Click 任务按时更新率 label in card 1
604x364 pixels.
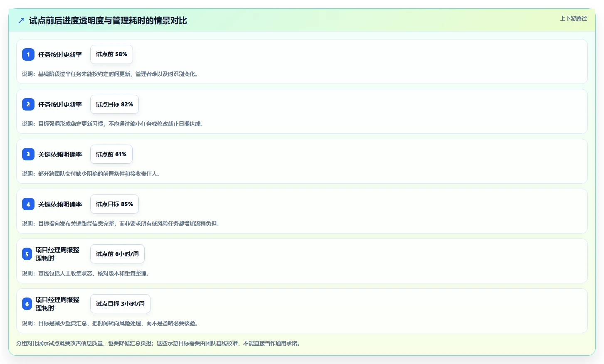(x=60, y=54)
